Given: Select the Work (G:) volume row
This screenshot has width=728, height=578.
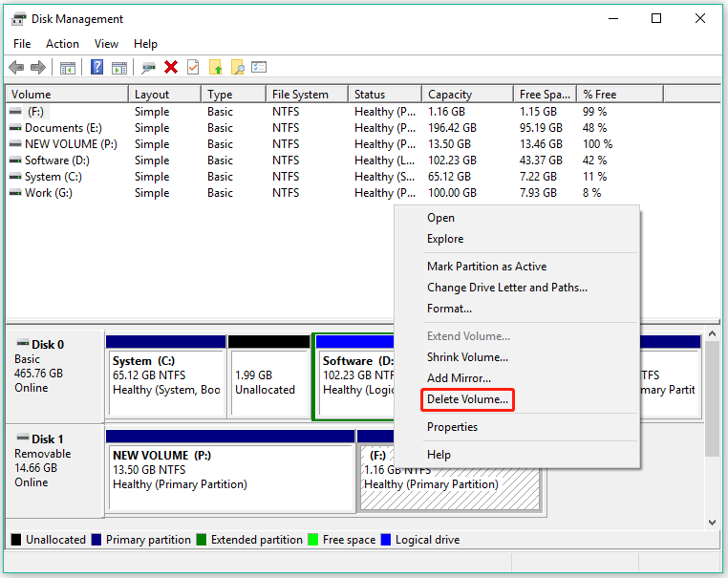Looking at the screenshot, I should 48,193.
